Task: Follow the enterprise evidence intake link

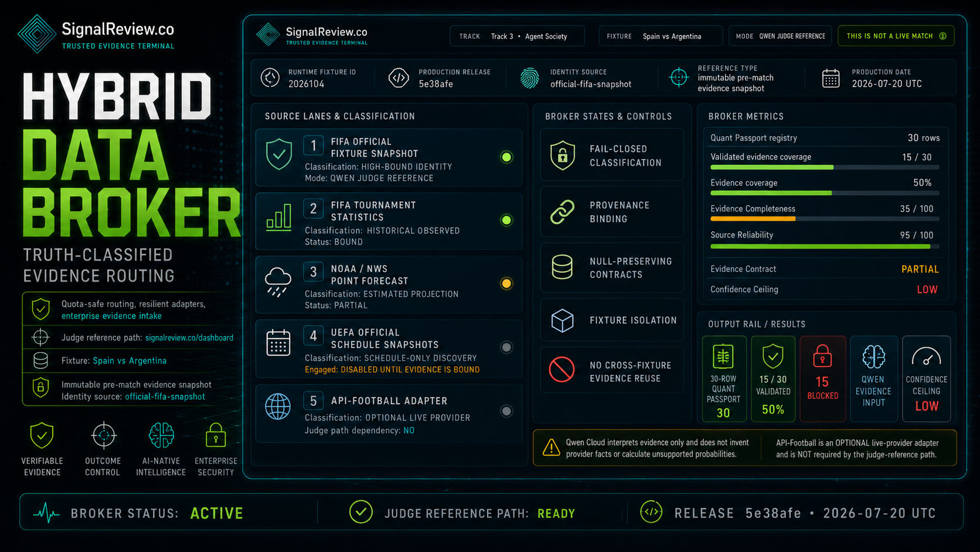Action: click(x=111, y=316)
